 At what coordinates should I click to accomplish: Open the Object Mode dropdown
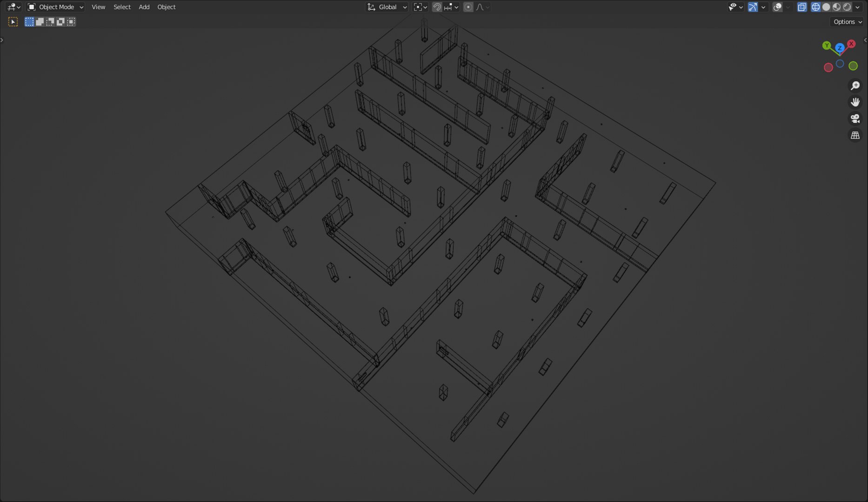55,7
